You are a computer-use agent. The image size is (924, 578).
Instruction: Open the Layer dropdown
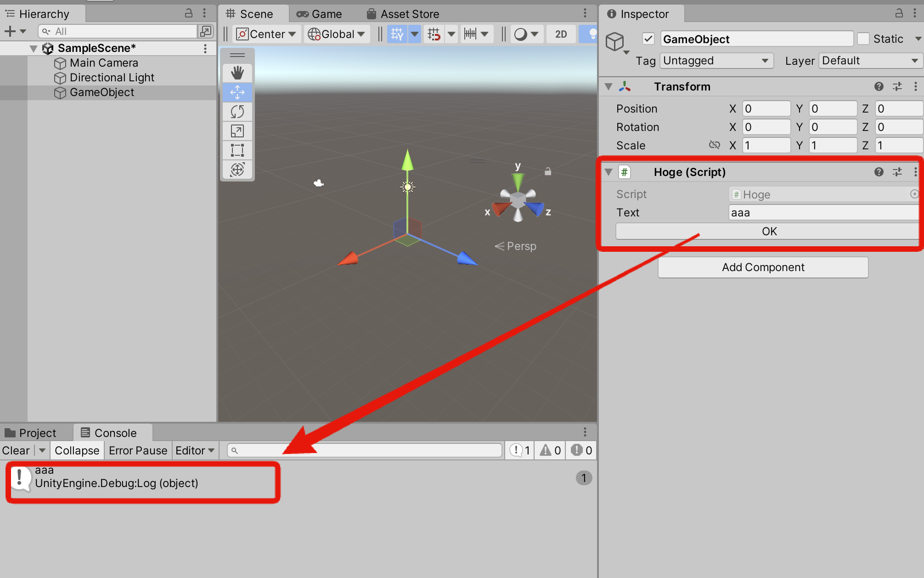coord(869,60)
